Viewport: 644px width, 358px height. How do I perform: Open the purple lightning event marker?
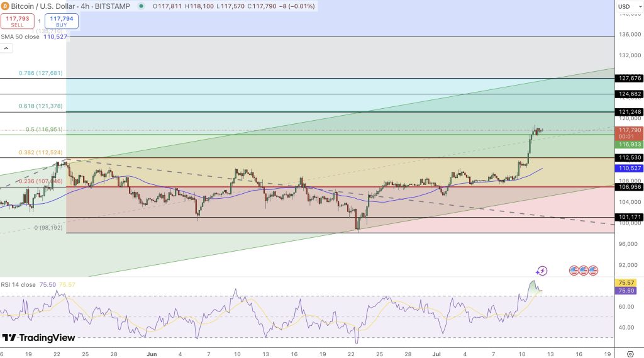tap(542, 271)
